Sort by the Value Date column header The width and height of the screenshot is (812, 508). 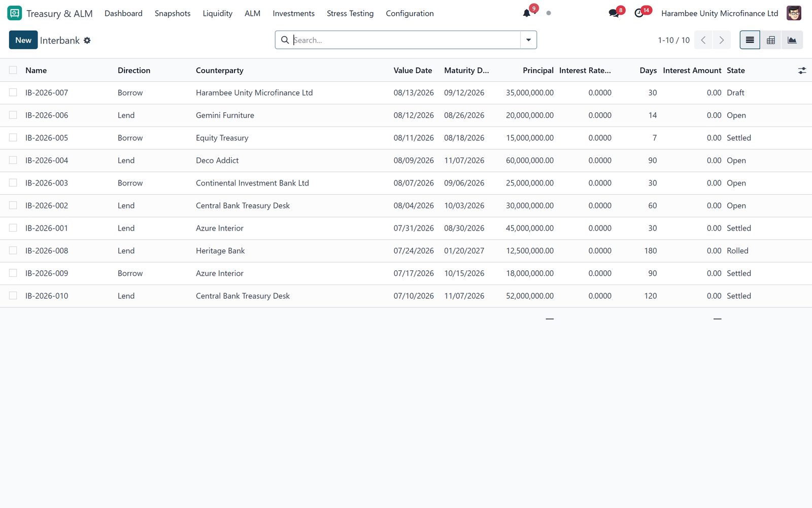click(x=413, y=70)
